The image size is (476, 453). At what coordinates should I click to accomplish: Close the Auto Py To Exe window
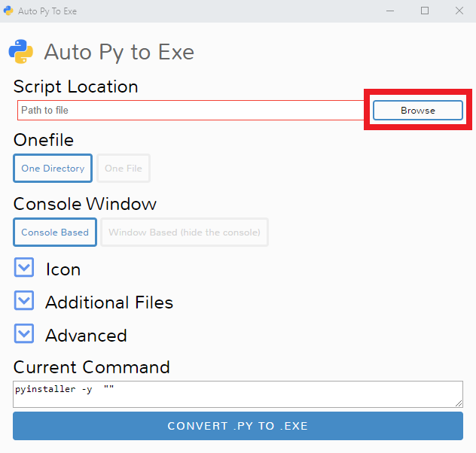[459, 11]
